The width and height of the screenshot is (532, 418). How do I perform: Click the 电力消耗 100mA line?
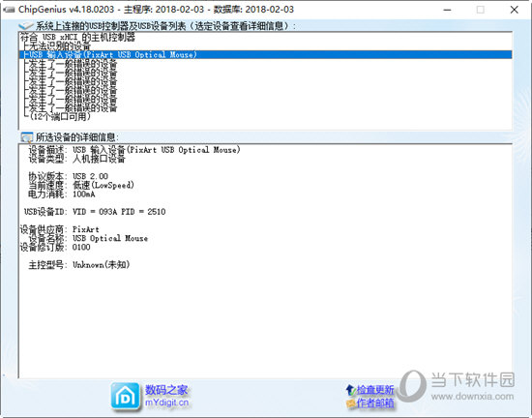click(x=62, y=194)
